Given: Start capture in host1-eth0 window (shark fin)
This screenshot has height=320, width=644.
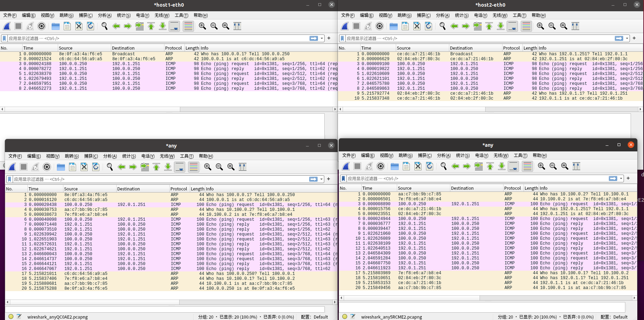Looking at the screenshot, I should click(7, 26).
